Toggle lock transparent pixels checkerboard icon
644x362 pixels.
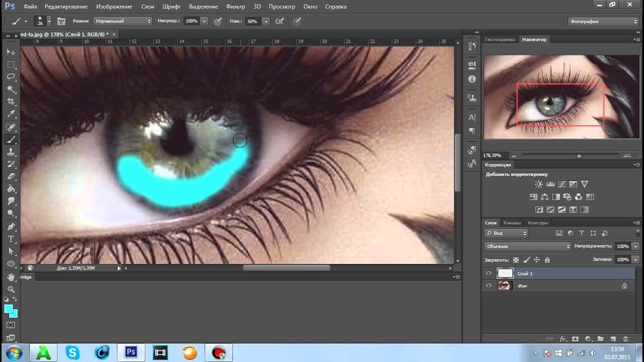coord(516,260)
